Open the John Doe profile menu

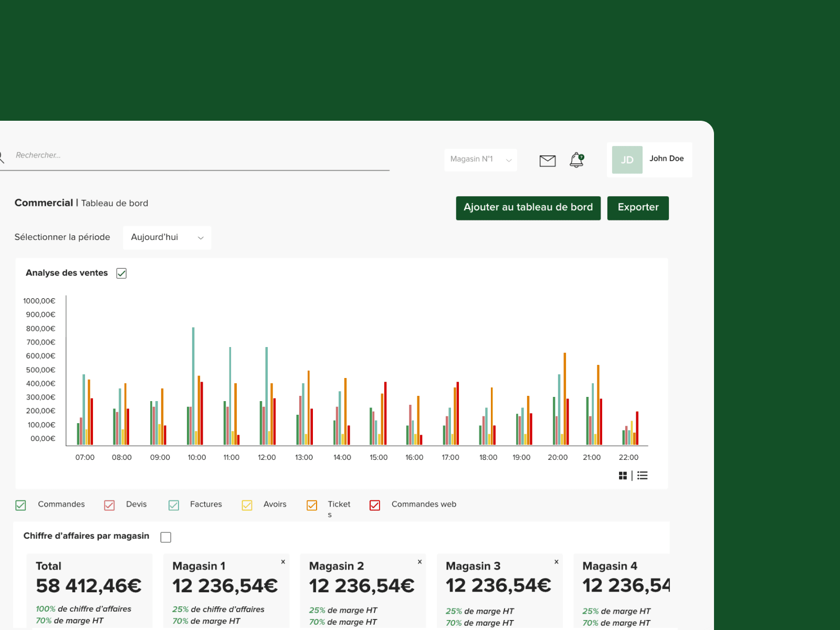point(649,160)
